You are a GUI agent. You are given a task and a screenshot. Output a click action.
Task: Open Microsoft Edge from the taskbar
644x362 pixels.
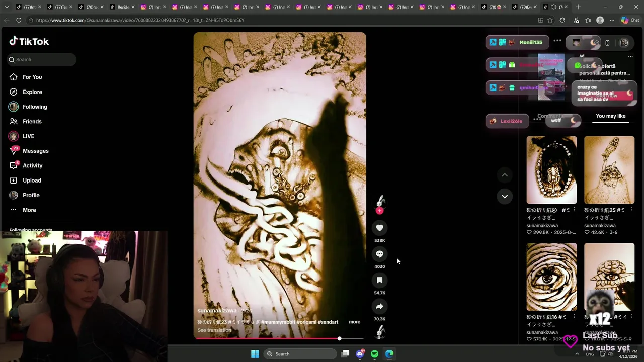(389, 354)
